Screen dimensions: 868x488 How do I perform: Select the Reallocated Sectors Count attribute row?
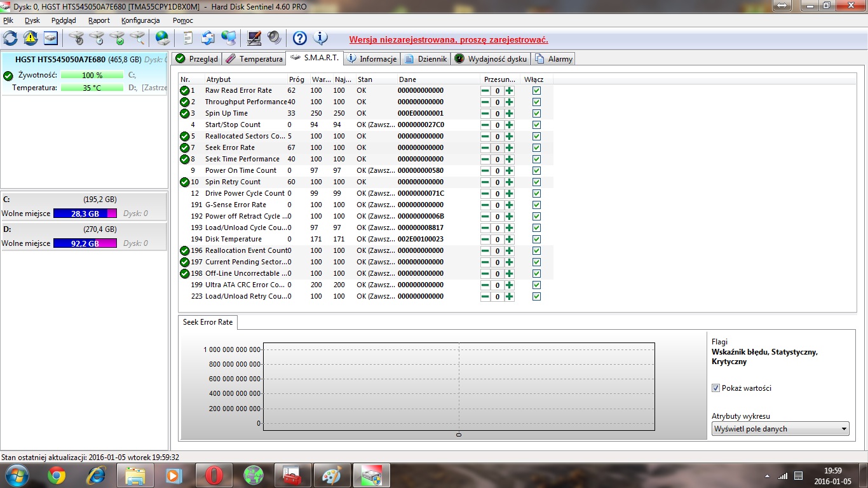[x=365, y=137]
